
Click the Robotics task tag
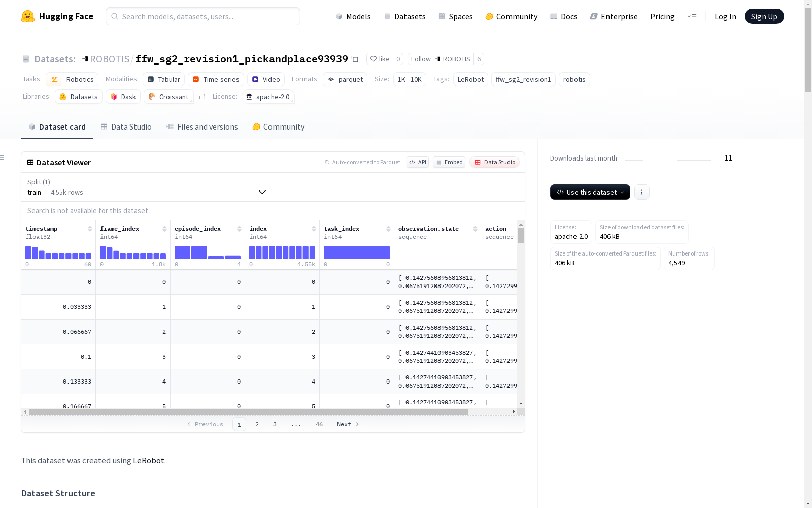(x=72, y=79)
